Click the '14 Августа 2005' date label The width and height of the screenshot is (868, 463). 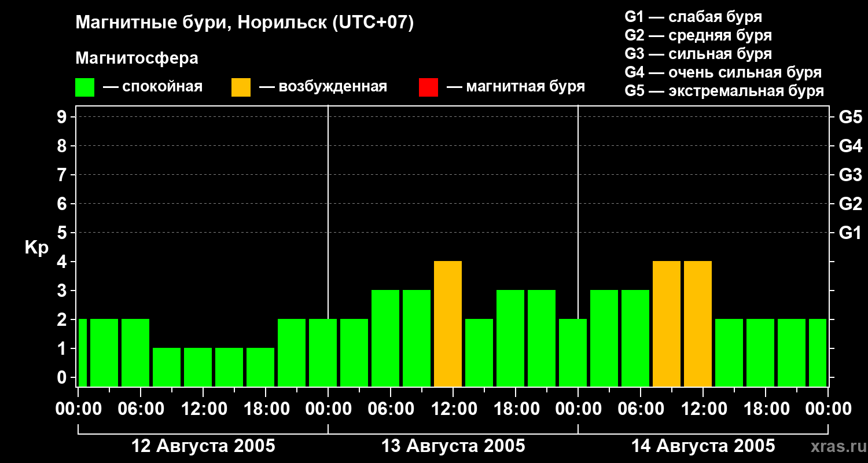pos(703,446)
